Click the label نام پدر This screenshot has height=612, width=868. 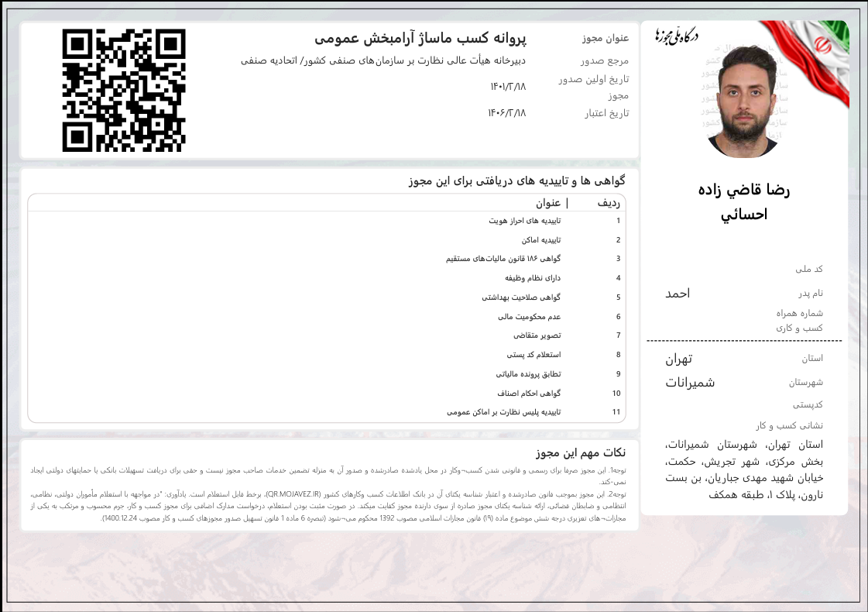coord(811,293)
